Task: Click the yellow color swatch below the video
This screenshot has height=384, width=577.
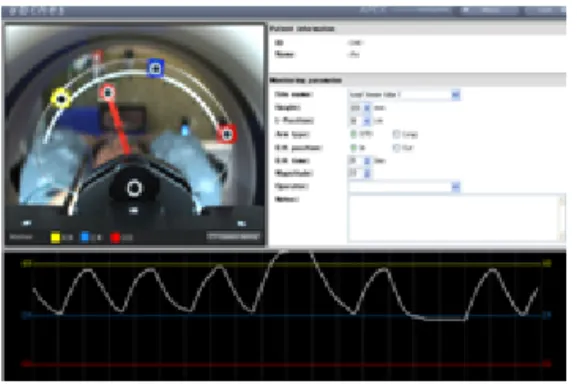Action: pos(55,238)
